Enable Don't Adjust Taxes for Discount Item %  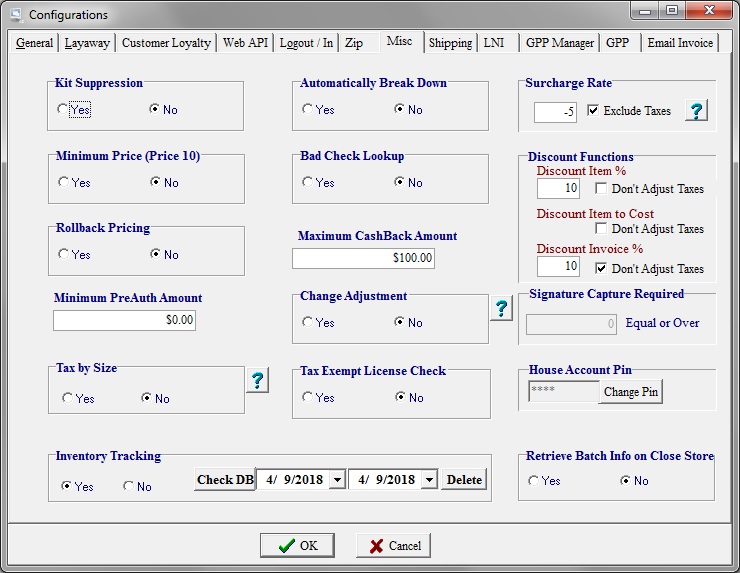[x=602, y=188]
